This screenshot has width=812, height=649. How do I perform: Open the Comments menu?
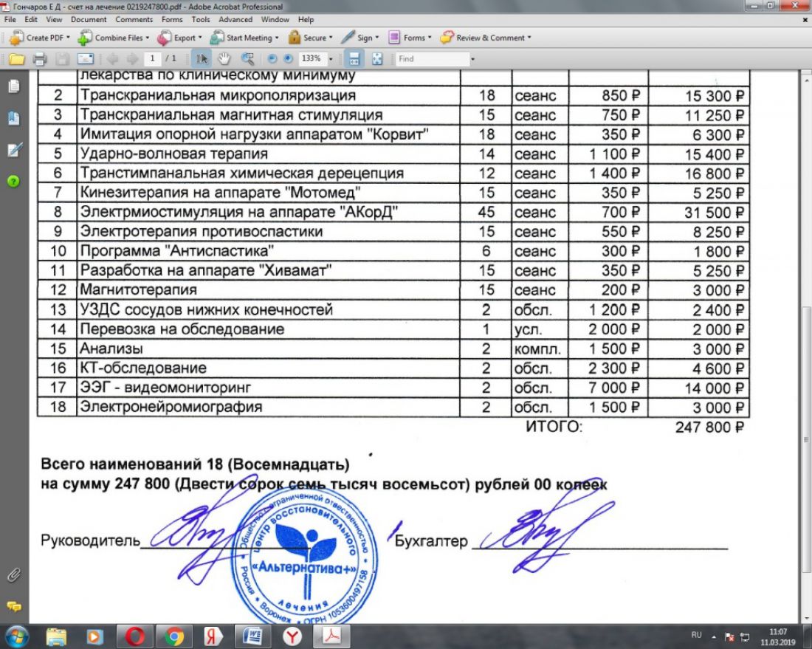(134, 20)
